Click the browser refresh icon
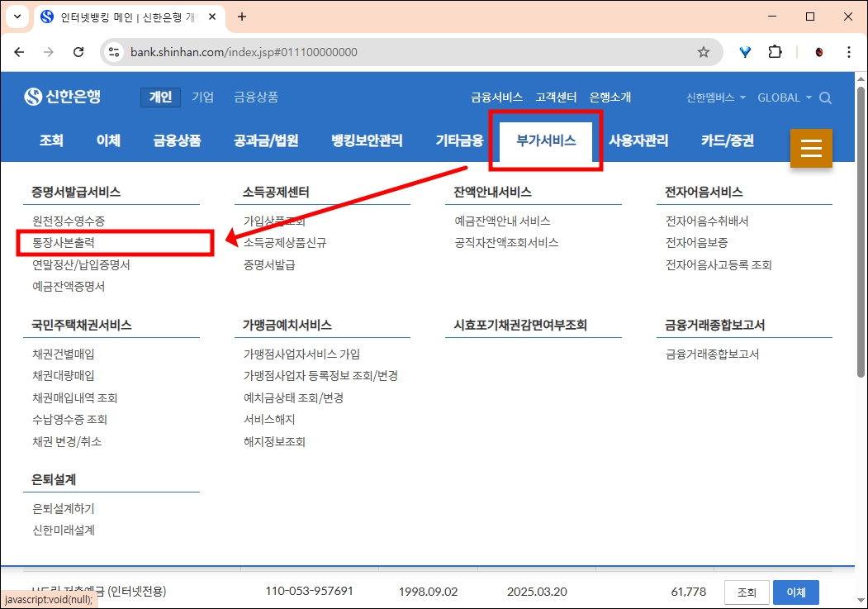 [x=78, y=51]
